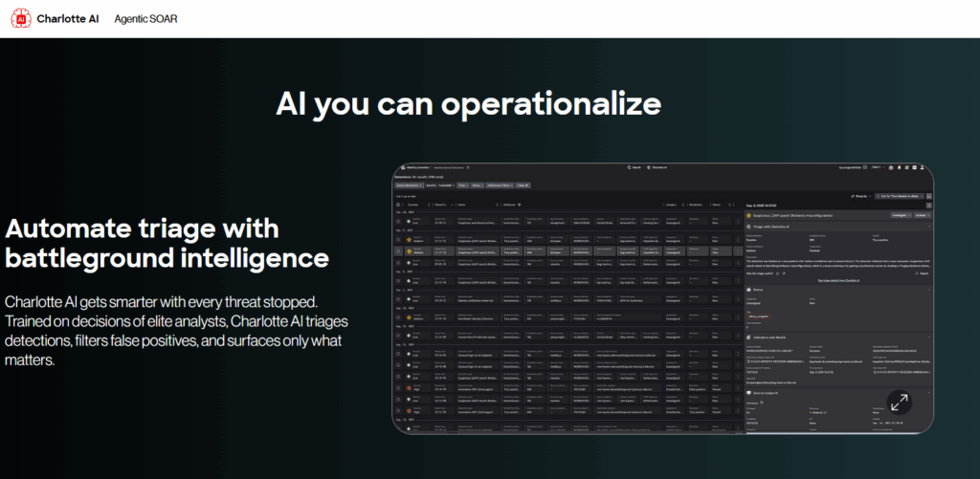This screenshot has height=479, width=980.
Task: Click the user profile icon in the dashboard header
Action: 922,167
